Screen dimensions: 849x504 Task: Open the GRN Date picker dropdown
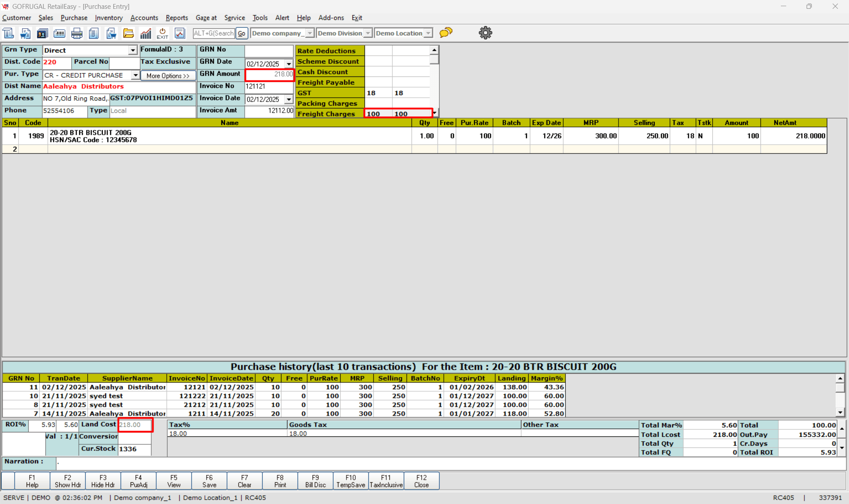coord(289,64)
